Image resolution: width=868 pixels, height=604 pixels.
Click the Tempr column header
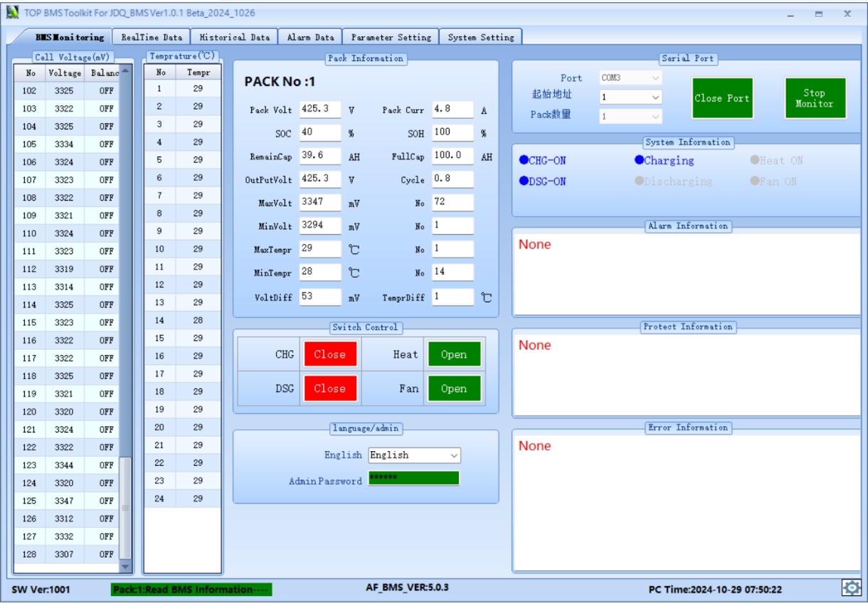coord(199,73)
